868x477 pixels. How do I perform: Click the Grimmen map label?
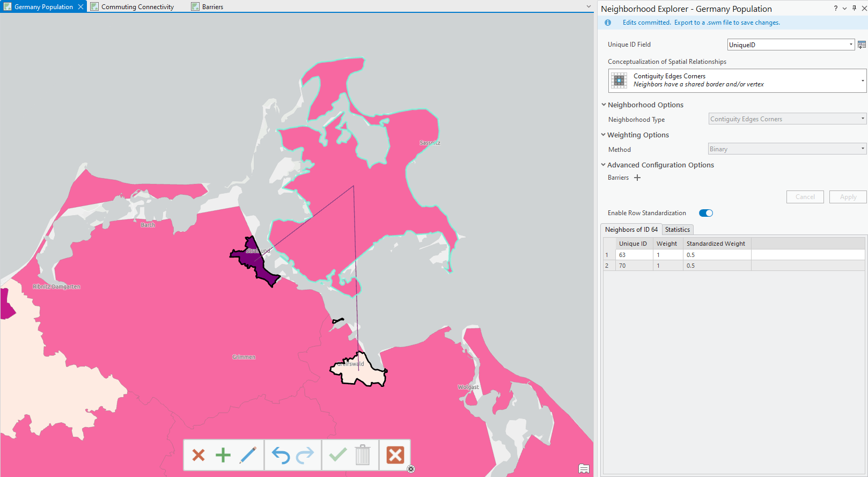[x=244, y=357]
